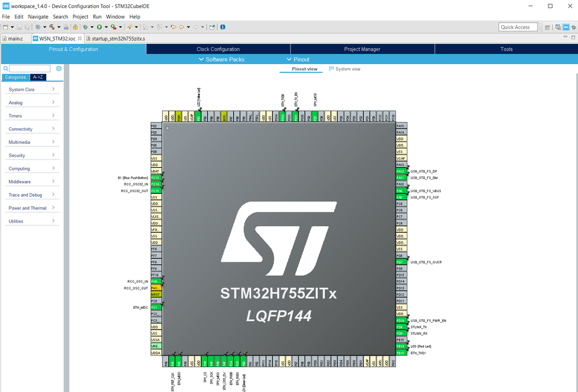Switch the list to A->Z sorting
This screenshot has height=392, width=578.
point(38,77)
